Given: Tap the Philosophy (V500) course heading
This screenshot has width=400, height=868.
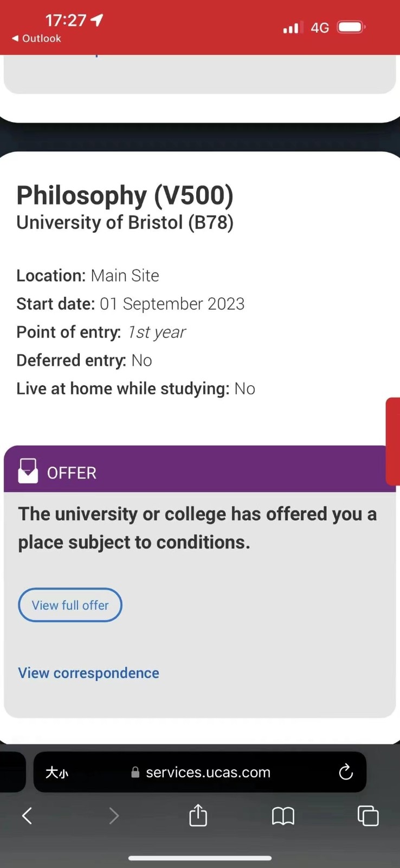Looking at the screenshot, I should 125,195.
